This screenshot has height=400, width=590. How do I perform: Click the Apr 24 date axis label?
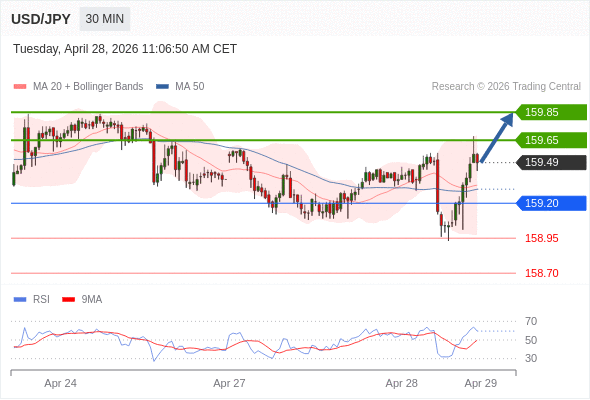point(60,383)
